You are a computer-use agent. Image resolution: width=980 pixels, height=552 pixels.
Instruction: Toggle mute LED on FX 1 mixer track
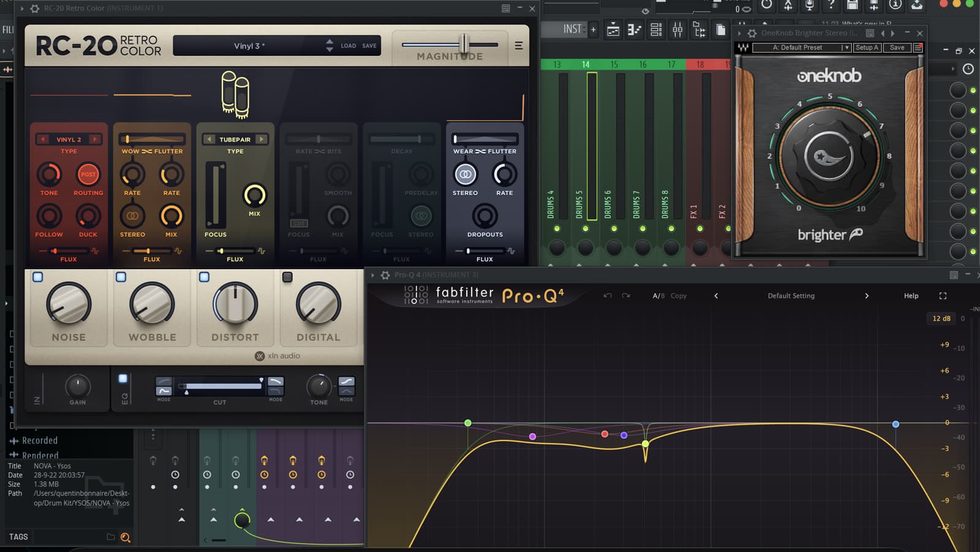click(700, 229)
